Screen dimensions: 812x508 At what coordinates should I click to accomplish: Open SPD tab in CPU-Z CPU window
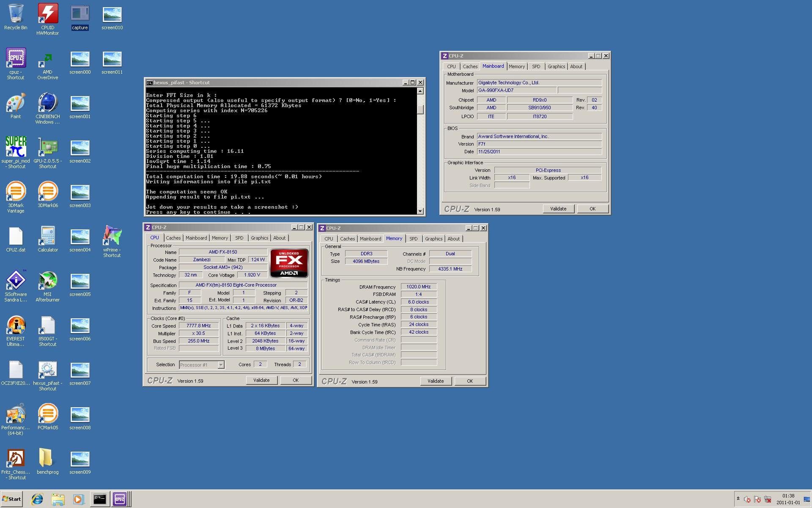click(239, 238)
